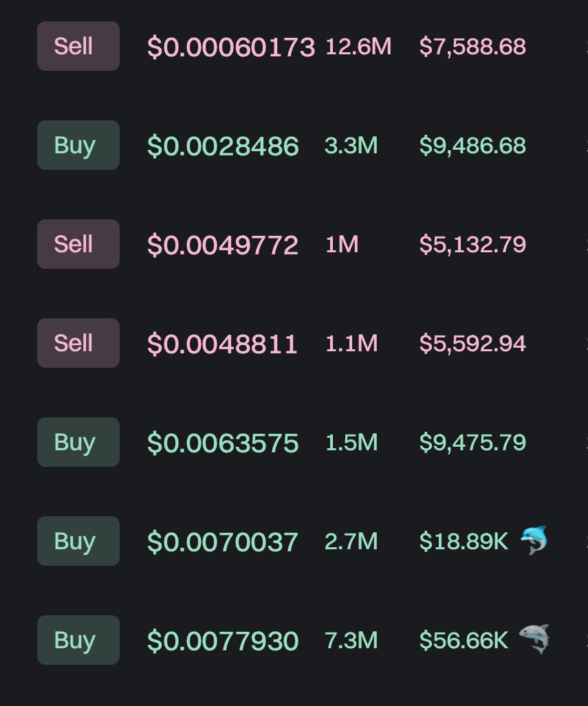Click price $0.0028486
This screenshot has height=706, width=588.
pyautogui.click(x=223, y=146)
